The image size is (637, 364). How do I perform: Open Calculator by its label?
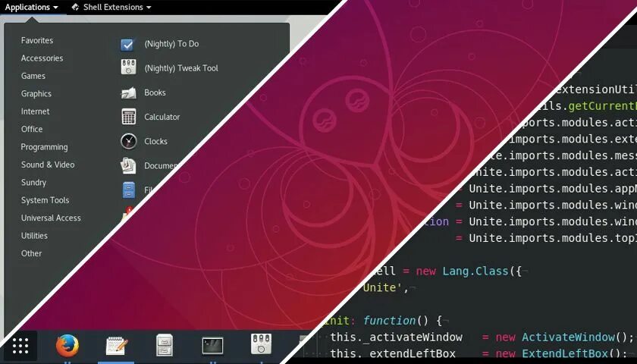tap(162, 117)
